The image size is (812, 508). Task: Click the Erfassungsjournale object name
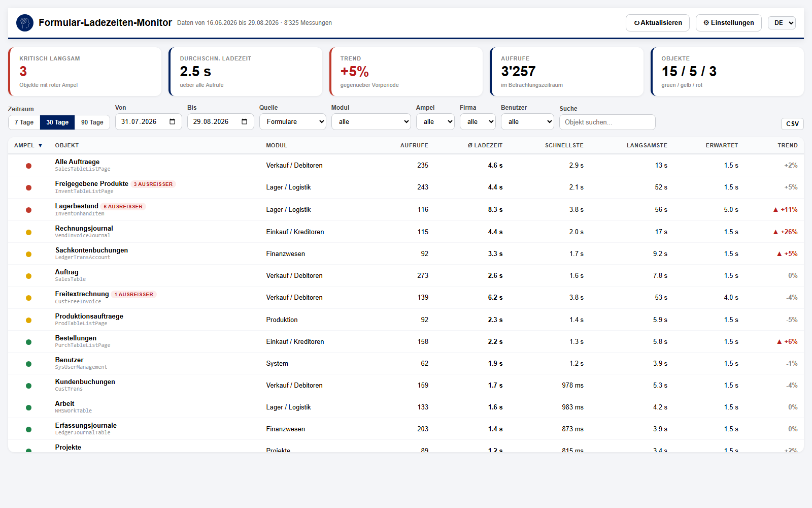(x=86, y=426)
